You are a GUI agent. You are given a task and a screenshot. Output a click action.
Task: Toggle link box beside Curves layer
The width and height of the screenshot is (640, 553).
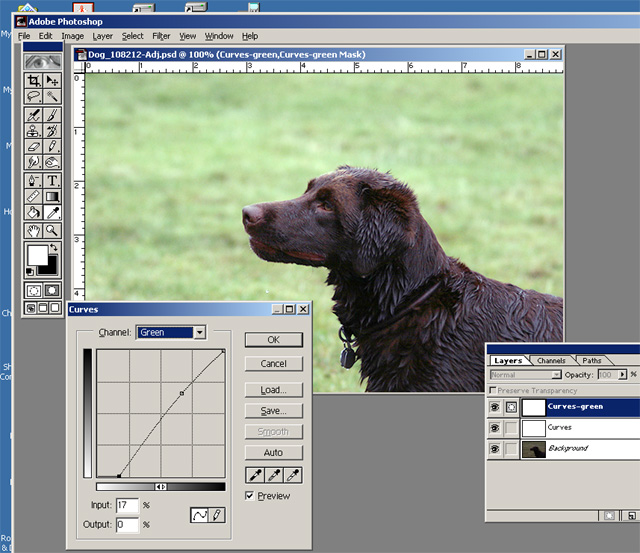(x=511, y=428)
